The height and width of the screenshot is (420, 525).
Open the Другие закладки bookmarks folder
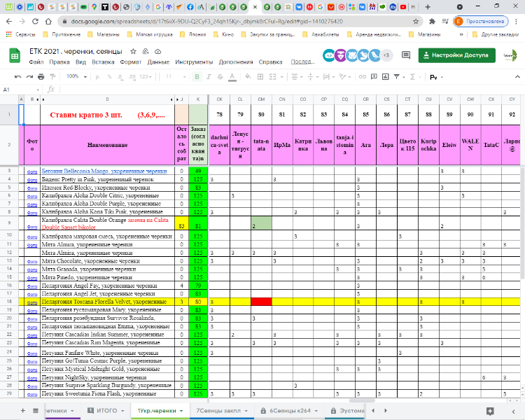tap(499, 34)
